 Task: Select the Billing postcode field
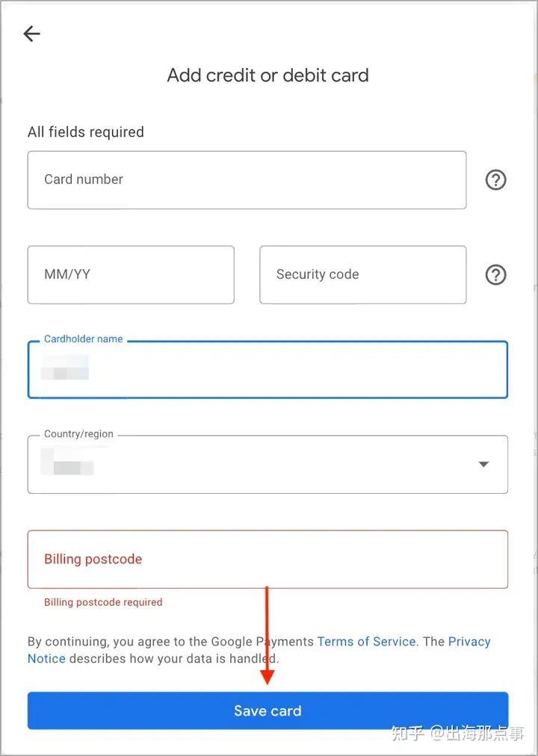(x=268, y=560)
